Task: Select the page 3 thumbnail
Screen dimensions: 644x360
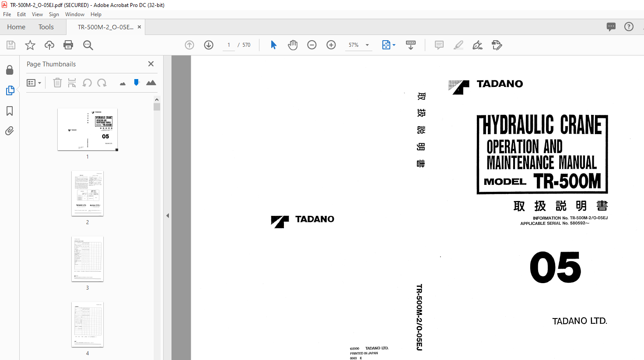Action: pyautogui.click(x=87, y=259)
